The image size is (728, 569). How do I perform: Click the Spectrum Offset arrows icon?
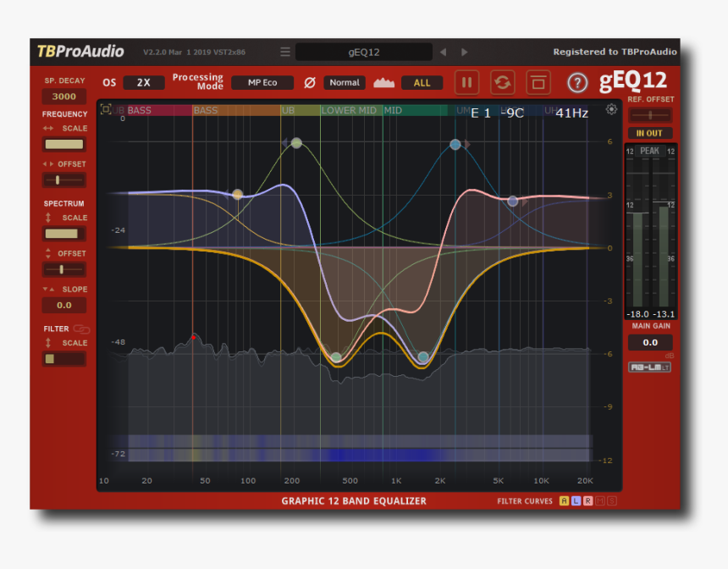tap(47, 253)
